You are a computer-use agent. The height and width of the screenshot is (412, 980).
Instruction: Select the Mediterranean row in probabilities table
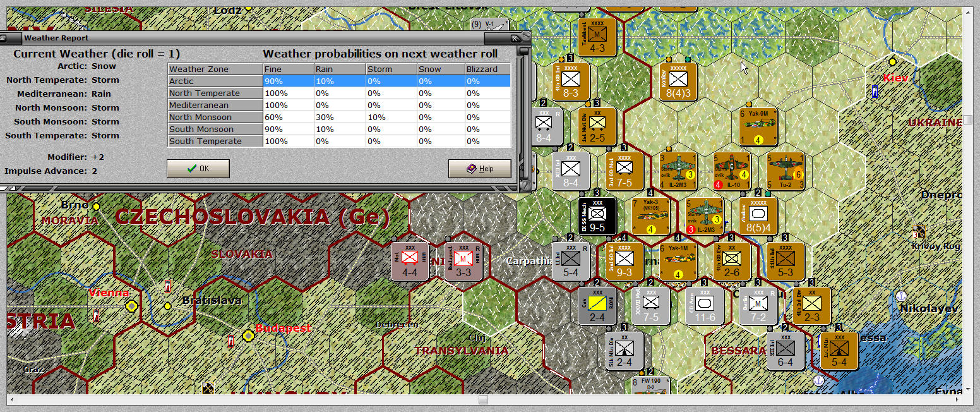pyautogui.click(x=338, y=105)
